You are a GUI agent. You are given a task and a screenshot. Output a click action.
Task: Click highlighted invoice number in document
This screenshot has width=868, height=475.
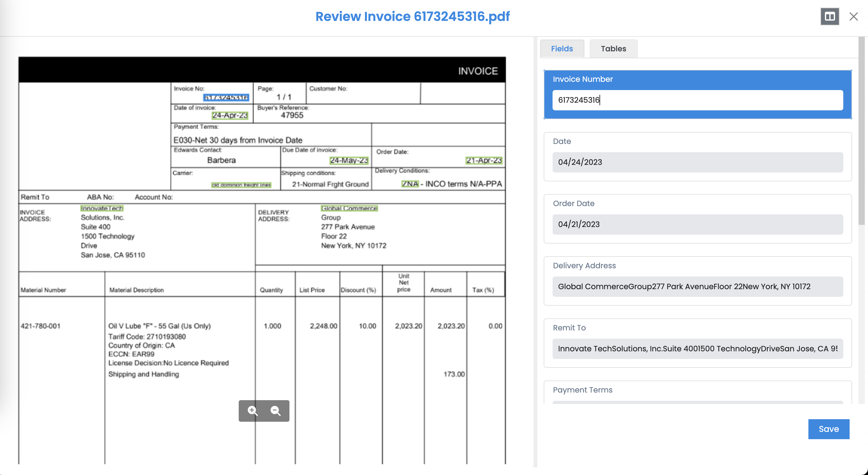[226, 97]
